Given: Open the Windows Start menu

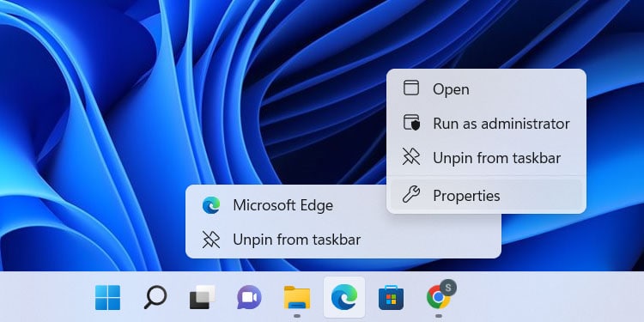Looking at the screenshot, I should [107, 297].
